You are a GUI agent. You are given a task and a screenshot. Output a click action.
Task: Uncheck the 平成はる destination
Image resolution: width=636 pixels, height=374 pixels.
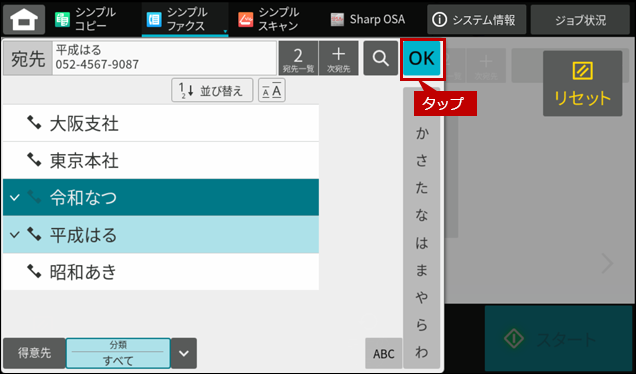161,234
